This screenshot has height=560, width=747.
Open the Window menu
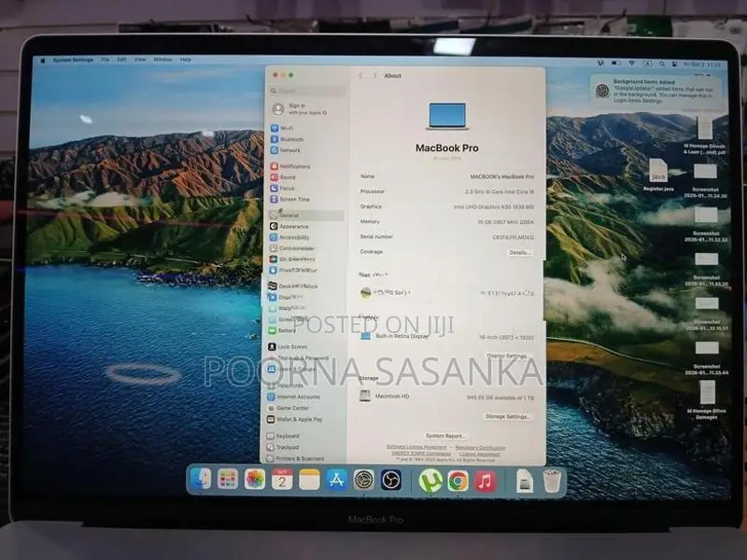coord(162,60)
